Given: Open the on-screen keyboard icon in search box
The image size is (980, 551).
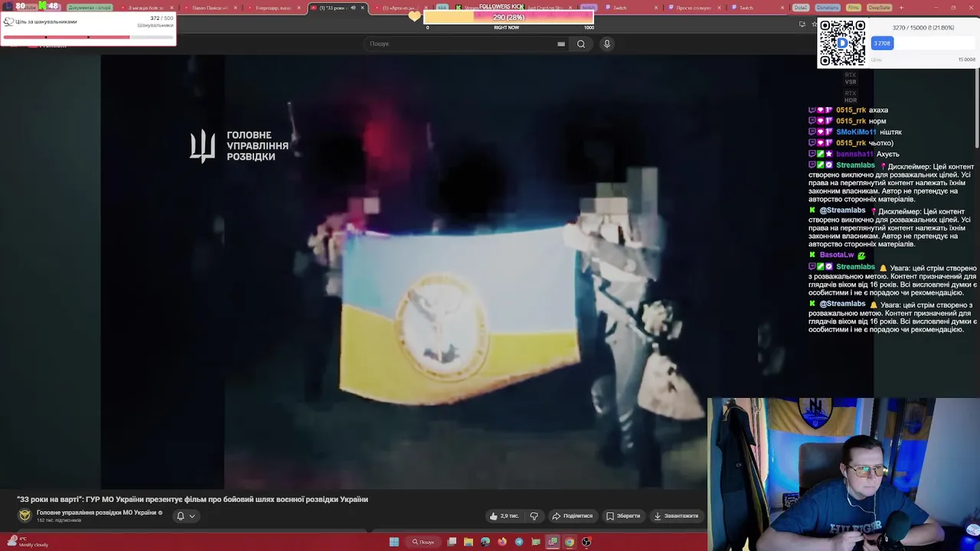Looking at the screenshot, I should [x=561, y=44].
